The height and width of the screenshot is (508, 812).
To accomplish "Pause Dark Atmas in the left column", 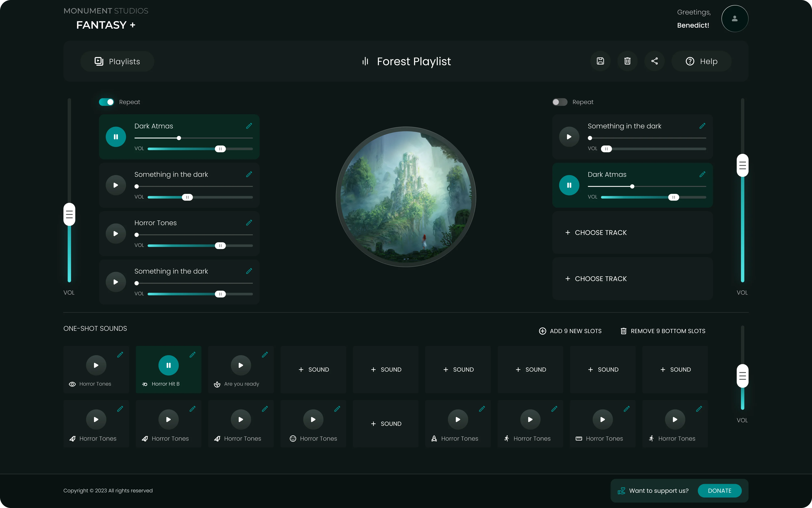I will coord(116,137).
